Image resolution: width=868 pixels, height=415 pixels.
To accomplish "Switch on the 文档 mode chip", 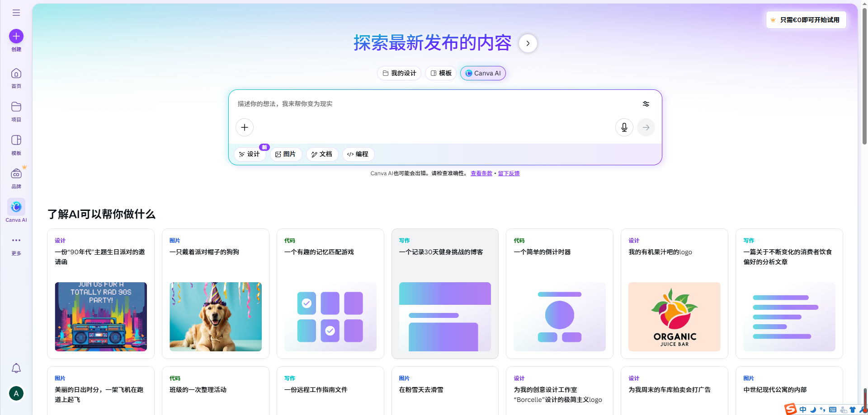I will point(322,154).
